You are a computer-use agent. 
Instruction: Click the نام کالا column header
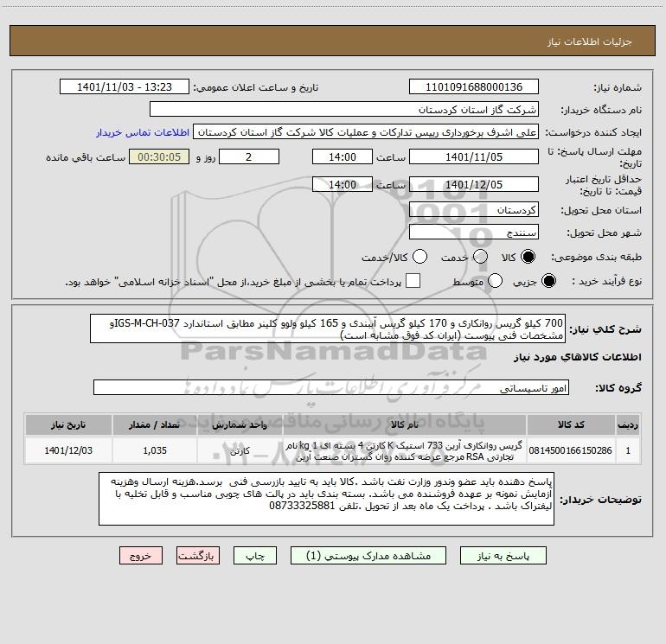click(405, 424)
